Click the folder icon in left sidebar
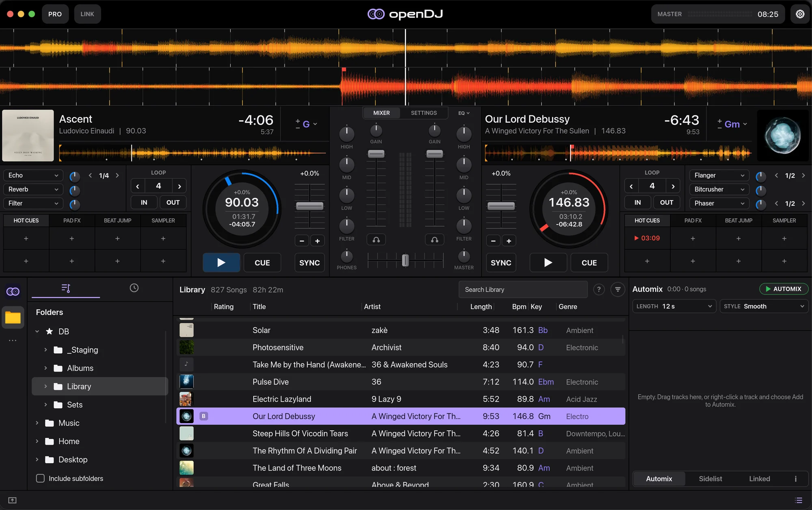Image resolution: width=812 pixels, height=510 pixels. pos(13,318)
